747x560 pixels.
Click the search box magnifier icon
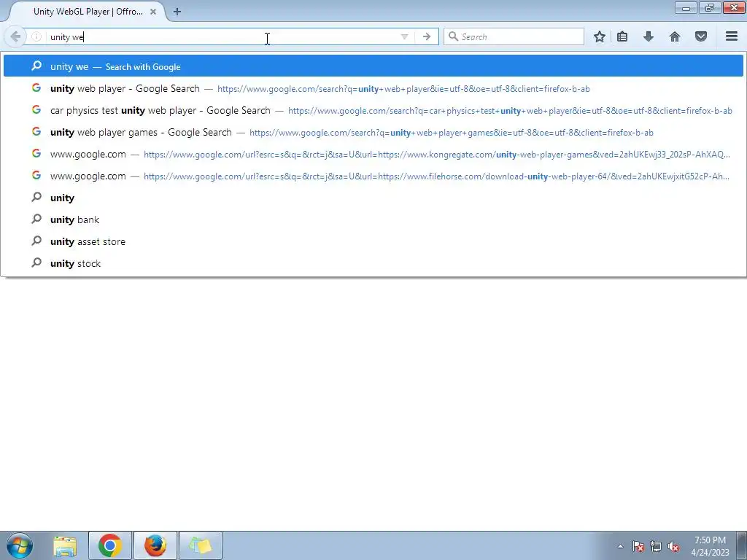(454, 36)
